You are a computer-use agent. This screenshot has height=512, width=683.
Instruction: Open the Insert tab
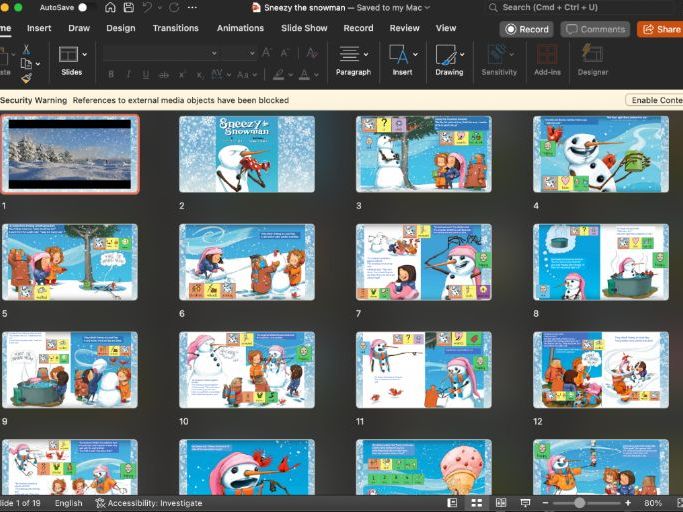(39, 28)
